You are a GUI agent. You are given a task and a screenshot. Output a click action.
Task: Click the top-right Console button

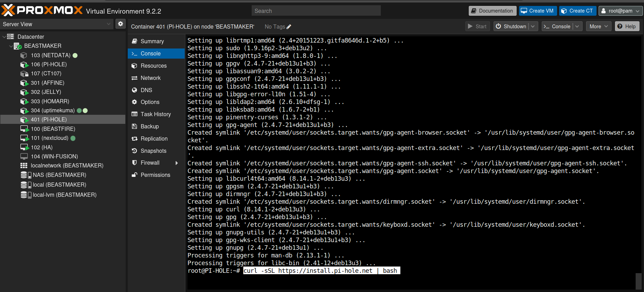(x=557, y=27)
